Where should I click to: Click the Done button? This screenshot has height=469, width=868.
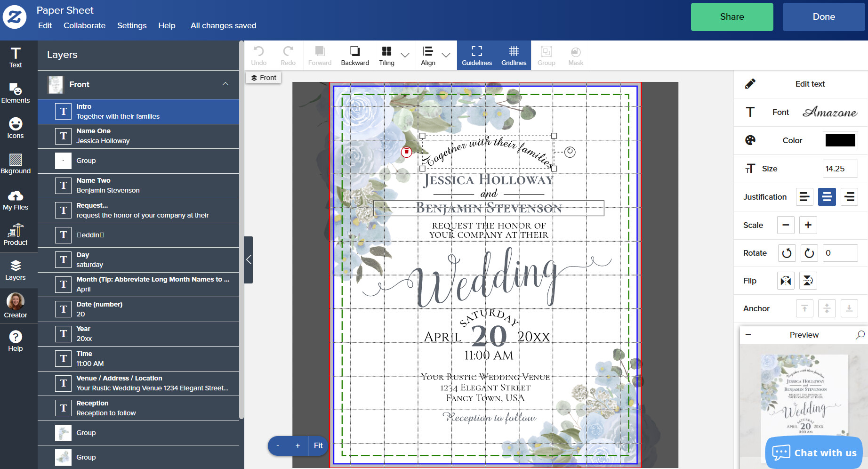[824, 17]
